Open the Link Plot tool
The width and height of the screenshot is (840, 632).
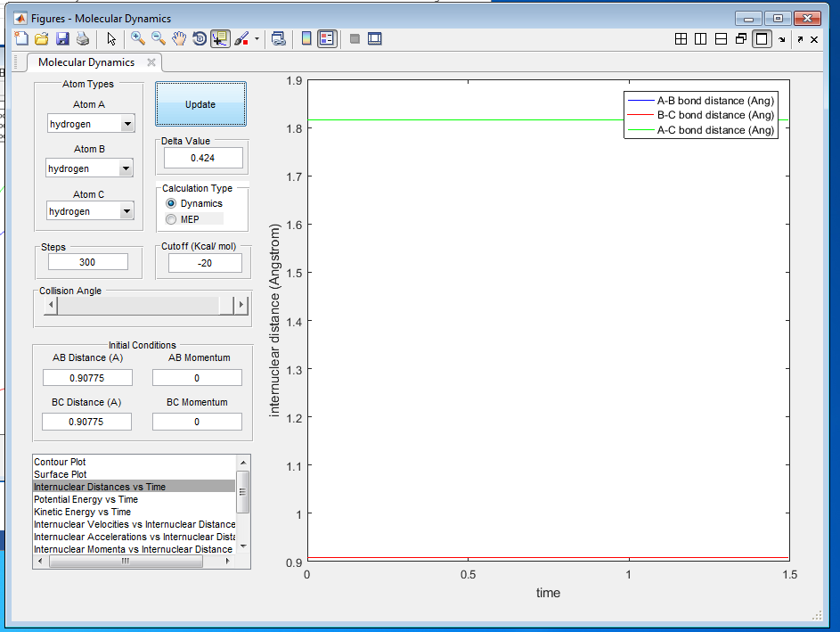click(279, 38)
